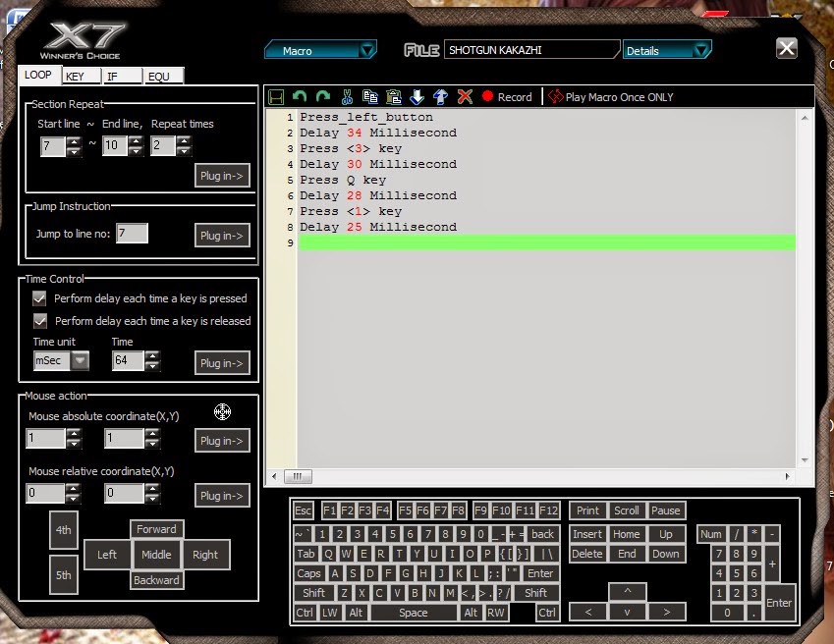The height and width of the screenshot is (644, 834).
Task: Open the Macro mode dropdown
Action: coord(366,49)
